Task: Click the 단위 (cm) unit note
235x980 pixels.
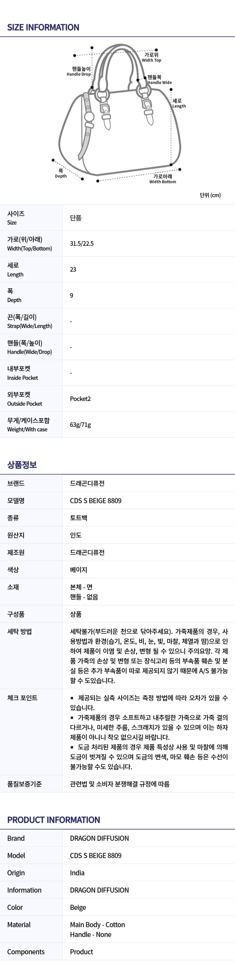Action: coord(210,195)
